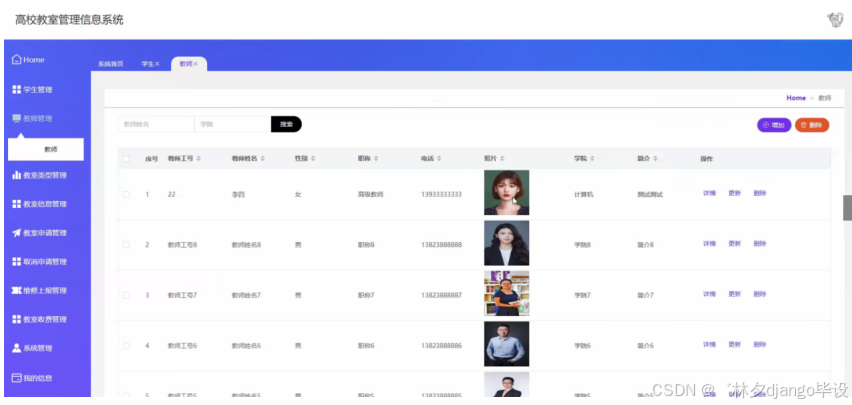Click 更新 for 教师姓名7

(x=735, y=294)
